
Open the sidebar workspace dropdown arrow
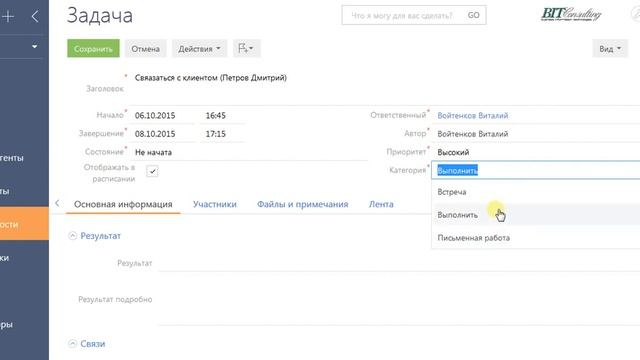coord(35,47)
